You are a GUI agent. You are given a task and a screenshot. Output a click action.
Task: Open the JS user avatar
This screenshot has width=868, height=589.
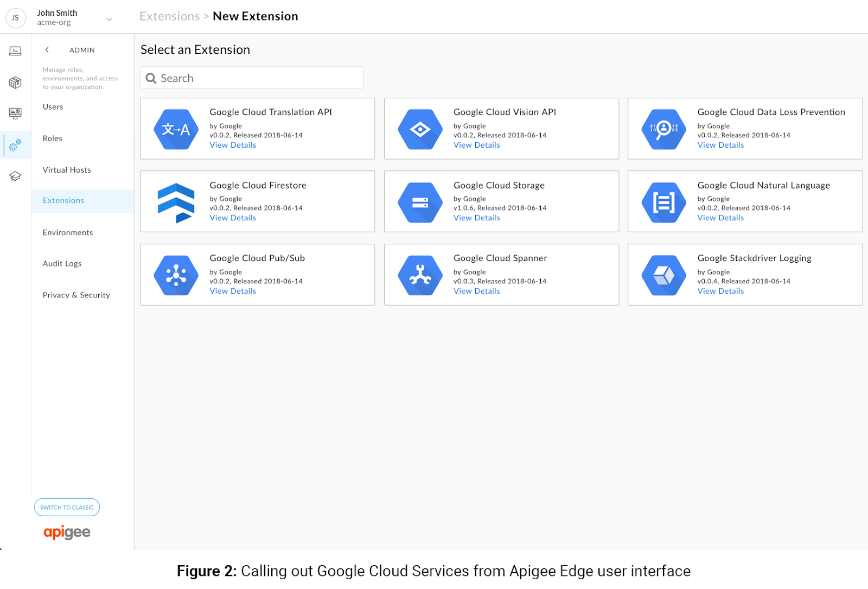pos(16,17)
